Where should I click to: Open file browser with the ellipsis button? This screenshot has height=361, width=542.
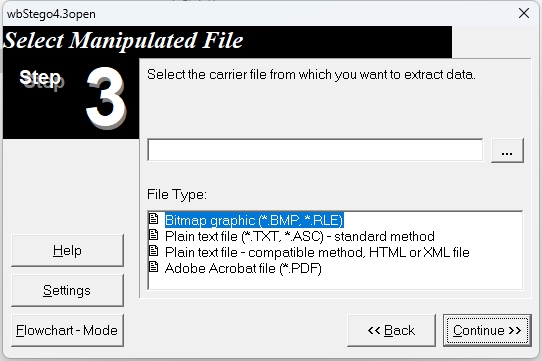tap(507, 150)
